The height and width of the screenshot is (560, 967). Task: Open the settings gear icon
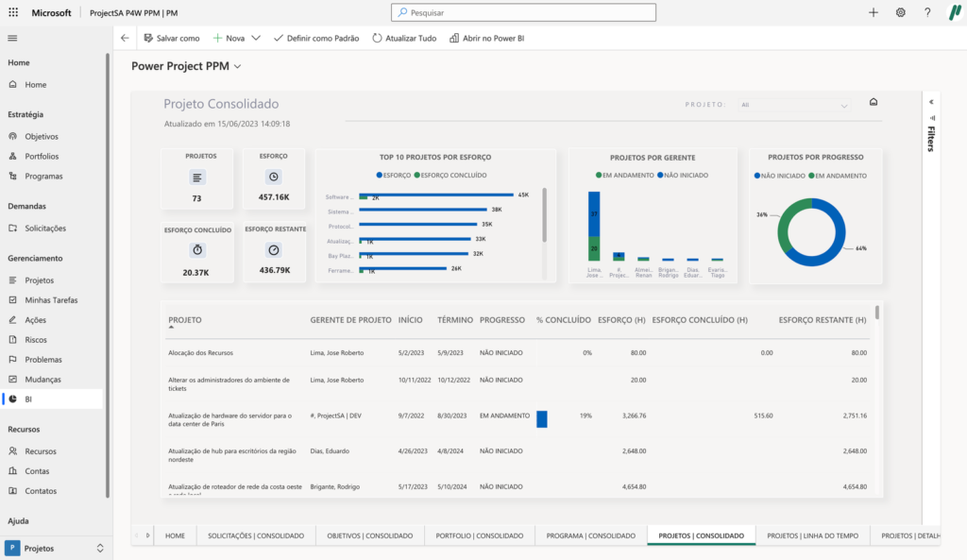tap(900, 13)
